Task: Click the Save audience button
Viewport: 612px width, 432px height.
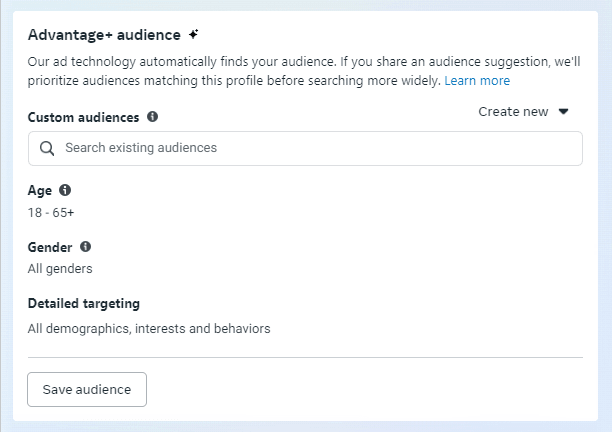Action: pyautogui.click(x=87, y=389)
